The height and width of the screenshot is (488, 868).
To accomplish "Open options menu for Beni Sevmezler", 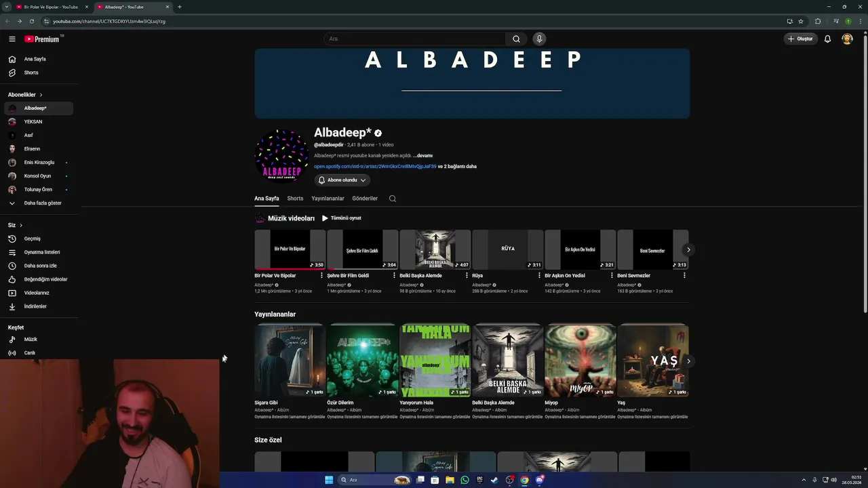I will click(684, 276).
